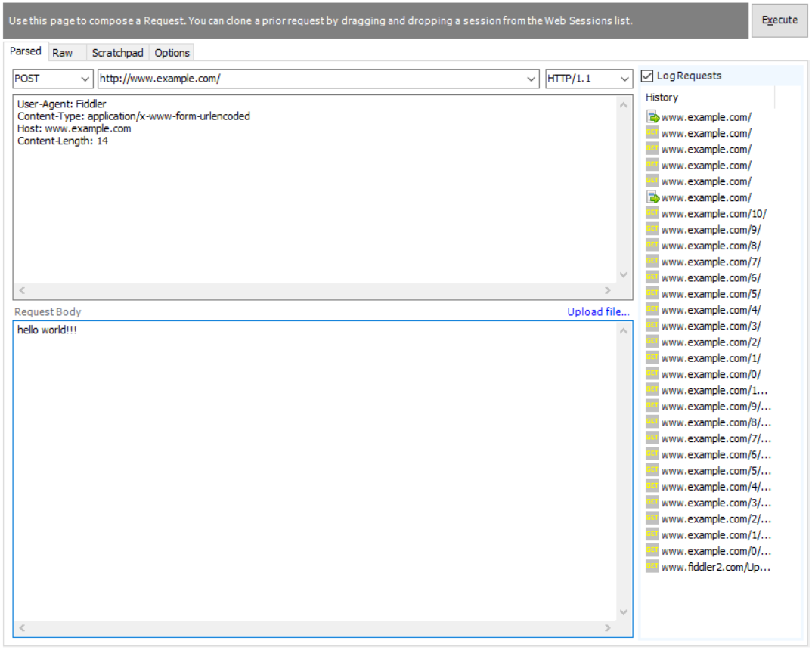
Task: Click the GET icon next to www.example.com/0/
Action: point(652,374)
